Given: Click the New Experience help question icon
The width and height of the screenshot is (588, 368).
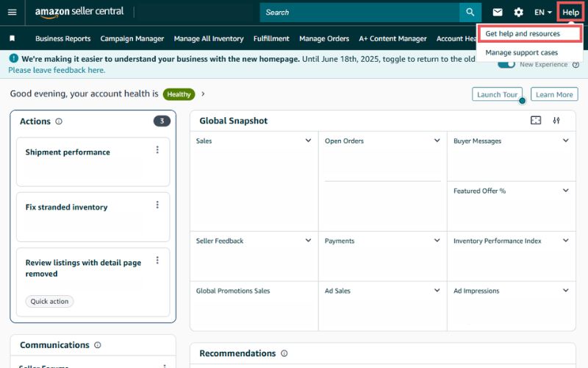Looking at the screenshot, I should click(576, 65).
